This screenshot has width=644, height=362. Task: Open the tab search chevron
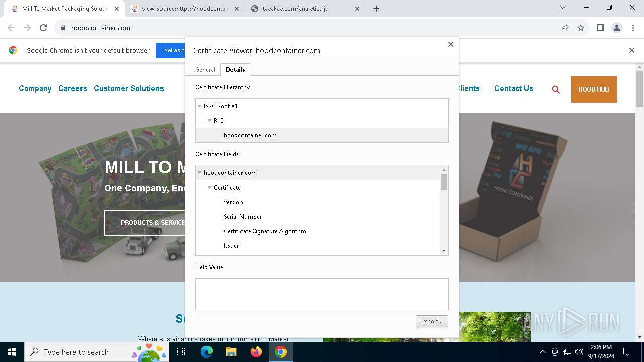click(x=563, y=7)
